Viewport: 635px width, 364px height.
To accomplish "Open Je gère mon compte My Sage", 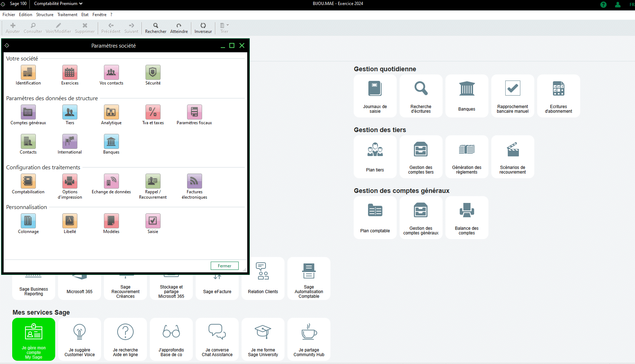I will pyautogui.click(x=34, y=339).
